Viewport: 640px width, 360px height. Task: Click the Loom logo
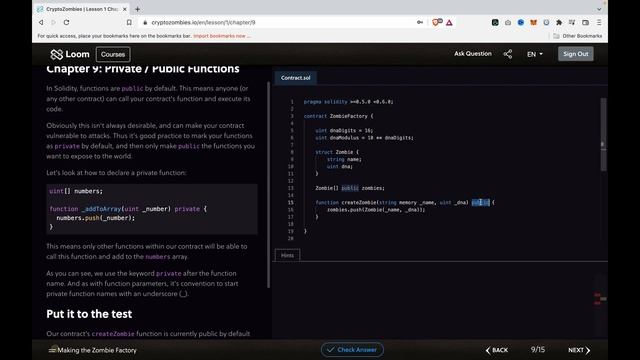point(70,54)
